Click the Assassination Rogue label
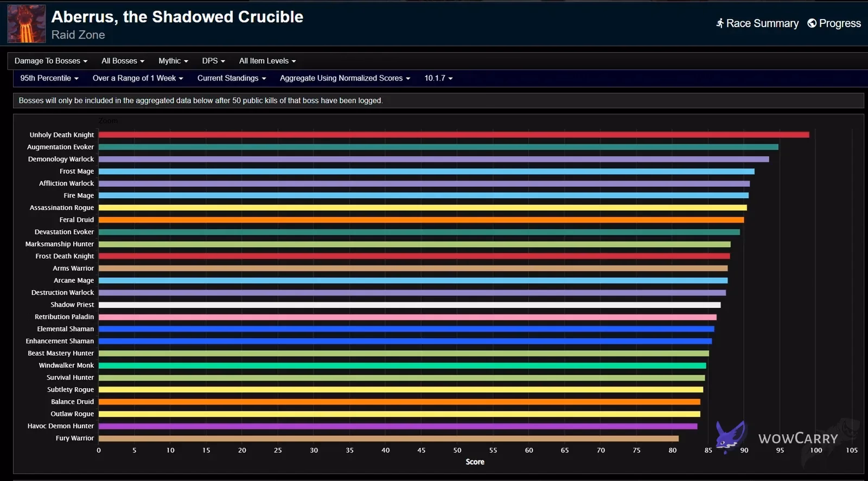 pos(62,208)
